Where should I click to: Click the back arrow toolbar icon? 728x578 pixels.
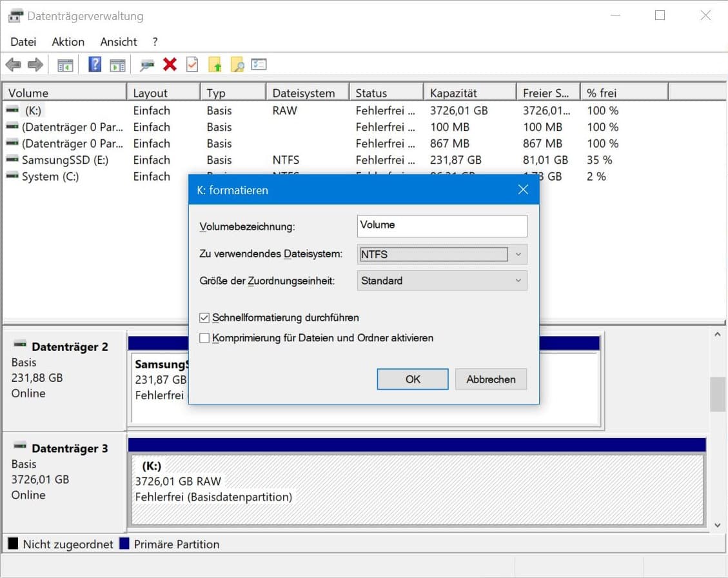pyautogui.click(x=14, y=65)
